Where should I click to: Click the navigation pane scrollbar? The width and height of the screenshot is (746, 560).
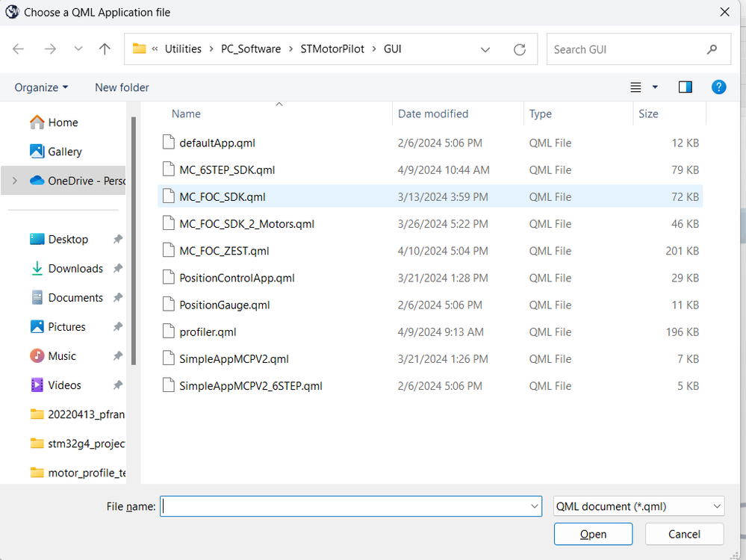(134, 241)
